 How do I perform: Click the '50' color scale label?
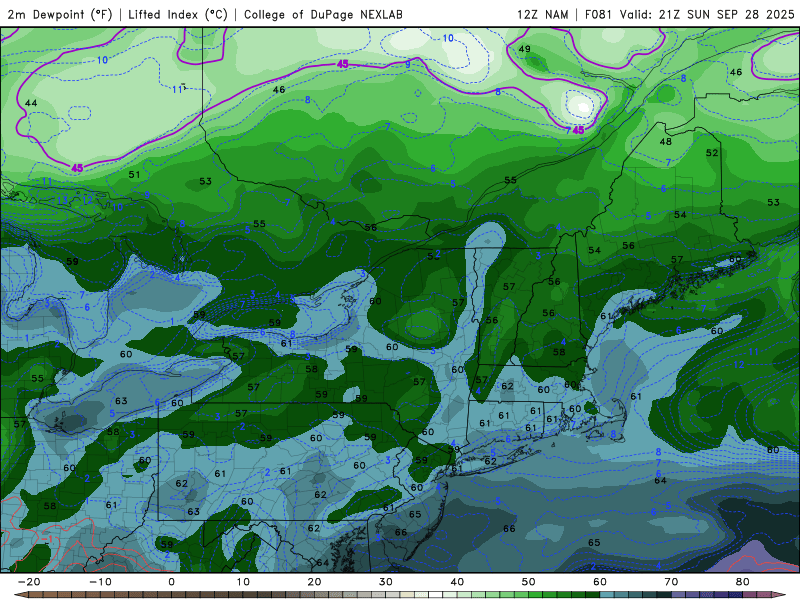point(529,582)
